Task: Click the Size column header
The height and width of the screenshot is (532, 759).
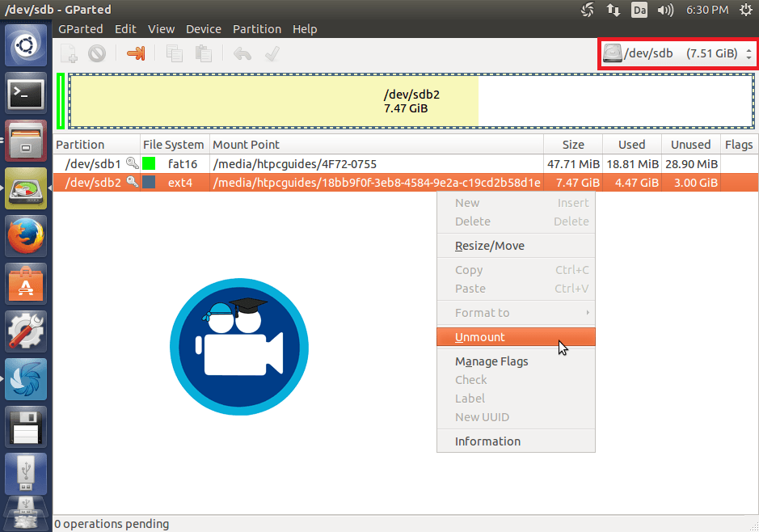Action: (573, 145)
